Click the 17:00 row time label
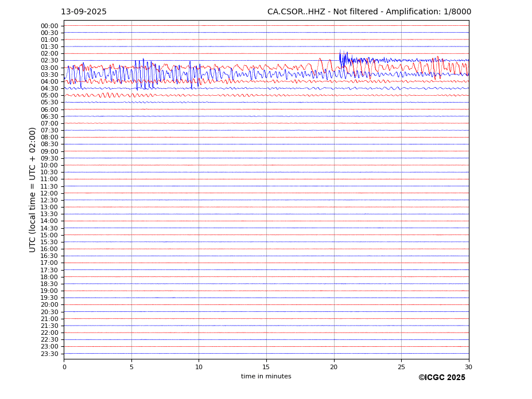Image resolution: width=532 pixels, height=399 pixels. [x=49, y=263]
